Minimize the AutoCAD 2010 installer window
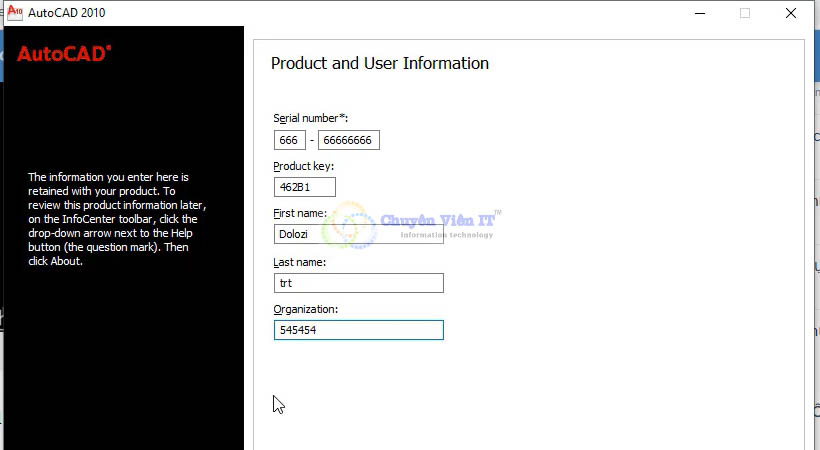Viewport: 820px width, 450px height. [697, 13]
